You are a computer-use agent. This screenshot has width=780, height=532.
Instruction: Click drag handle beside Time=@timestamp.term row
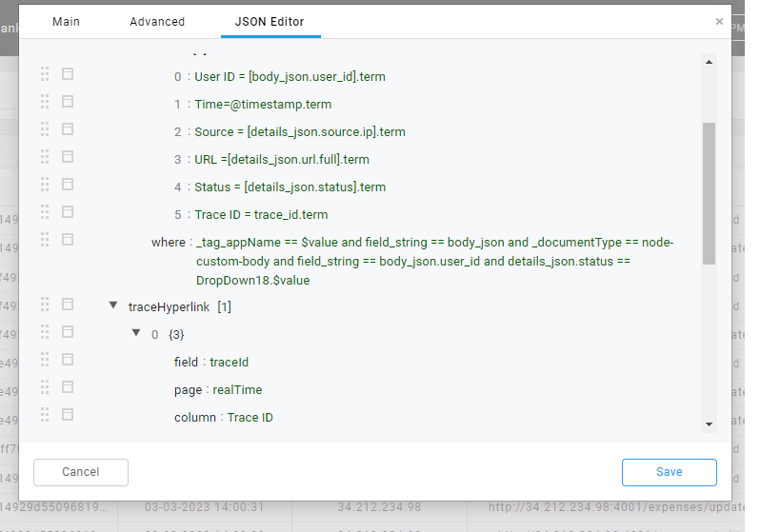(x=45, y=102)
